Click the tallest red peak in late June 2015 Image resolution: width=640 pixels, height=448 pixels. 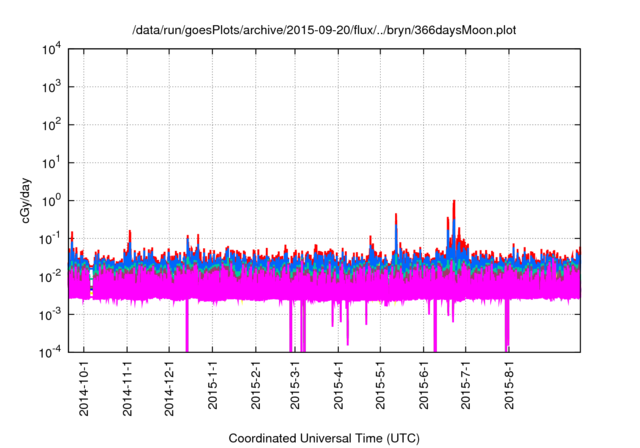coord(454,203)
